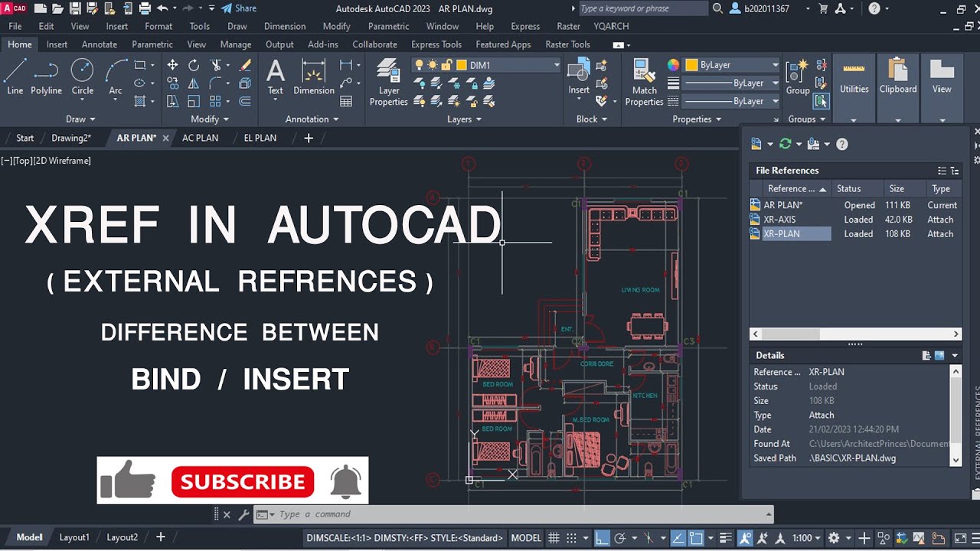Viewport: 980px width, 551px height.
Task: Expand the Draw panel
Action: [80, 119]
